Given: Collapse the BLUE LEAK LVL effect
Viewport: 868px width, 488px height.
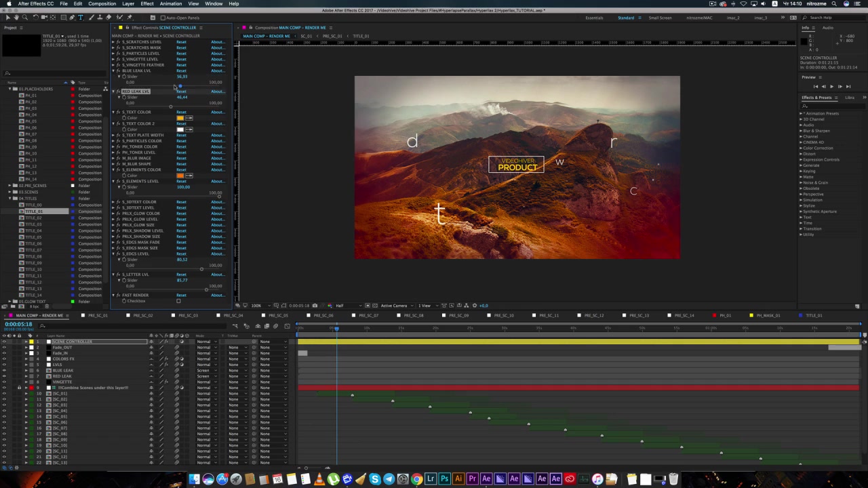Looking at the screenshot, I should [x=113, y=70].
